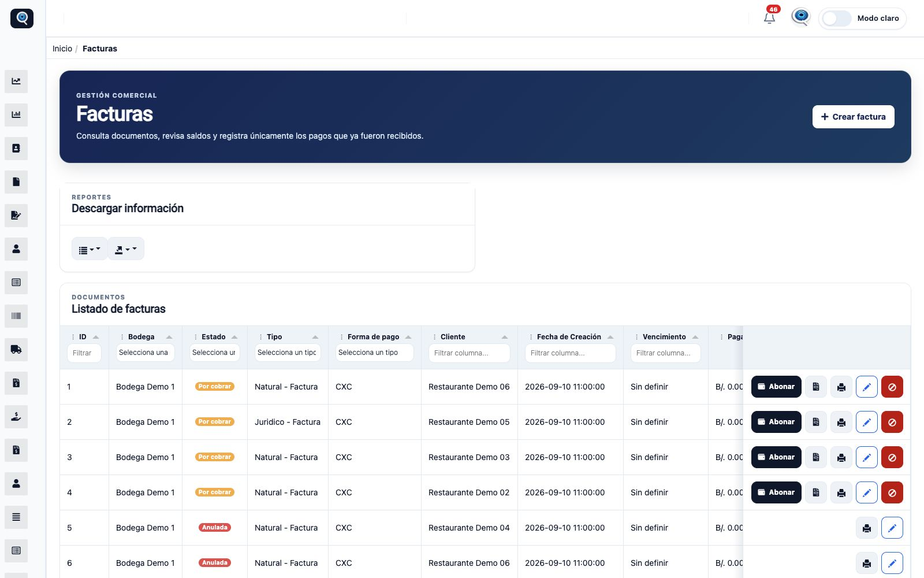Click the Cliente filter input field
The height and width of the screenshot is (578, 924).
pyautogui.click(x=470, y=353)
